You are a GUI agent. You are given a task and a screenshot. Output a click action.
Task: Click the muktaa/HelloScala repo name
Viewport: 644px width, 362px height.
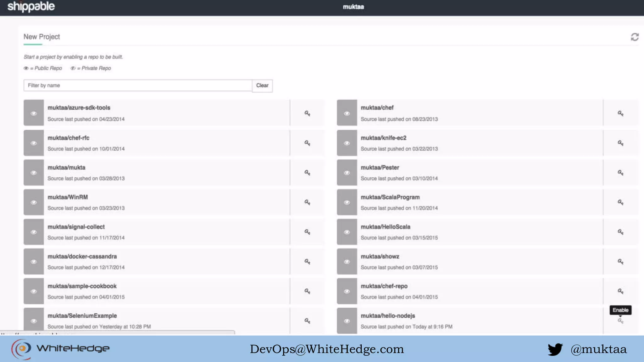pyautogui.click(x=385, y=227)
